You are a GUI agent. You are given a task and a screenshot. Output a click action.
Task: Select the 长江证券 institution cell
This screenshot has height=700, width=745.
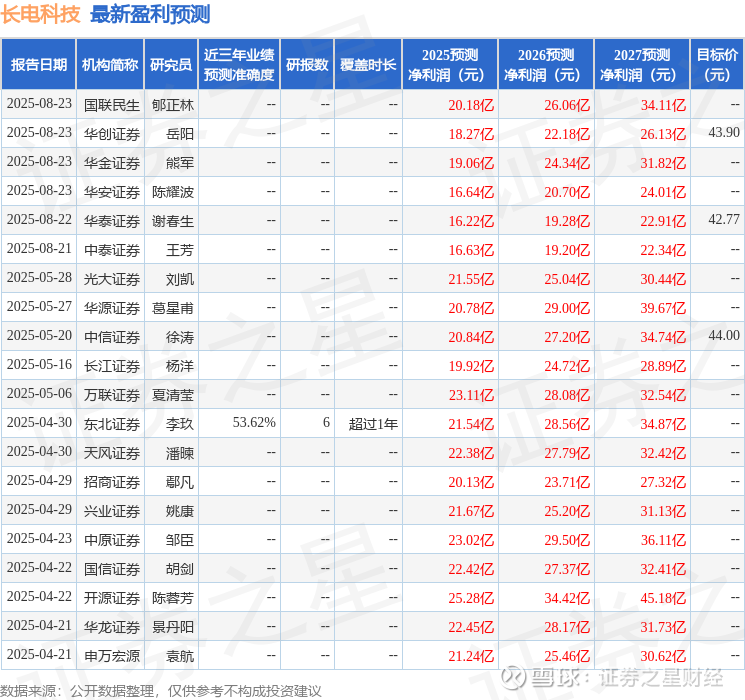[112, 366]
